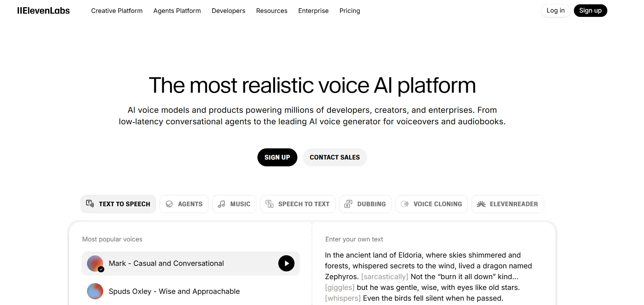Select the ElevenReader spark icon
Viewport: 644px width, 305px height.
(481, 204)
